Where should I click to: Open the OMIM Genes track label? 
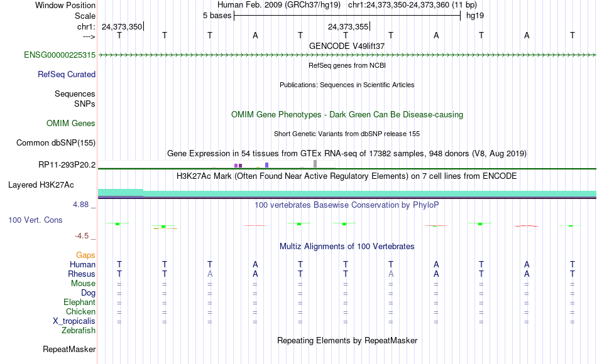click(x=71, y=123)
